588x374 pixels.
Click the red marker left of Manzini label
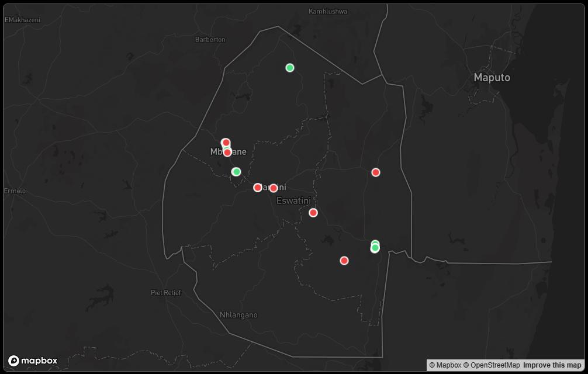pos(258,188)
